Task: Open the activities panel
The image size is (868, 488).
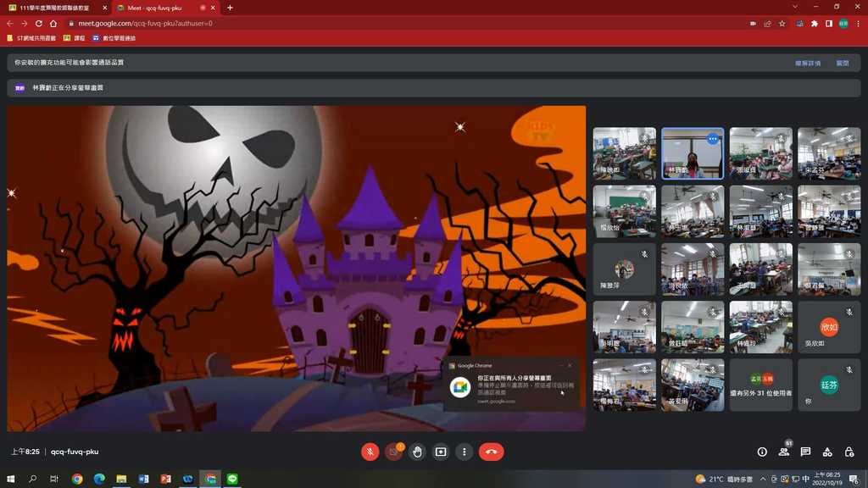Action: (x=827, y=452)
